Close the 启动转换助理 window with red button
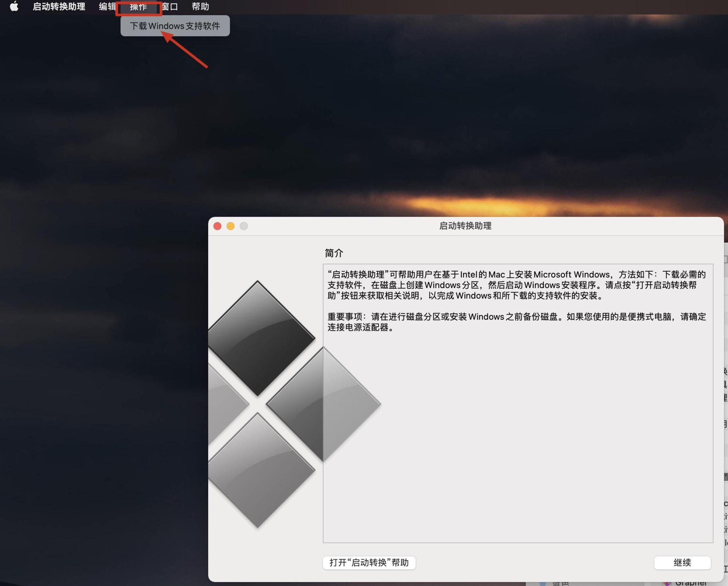 coord(218,226)
